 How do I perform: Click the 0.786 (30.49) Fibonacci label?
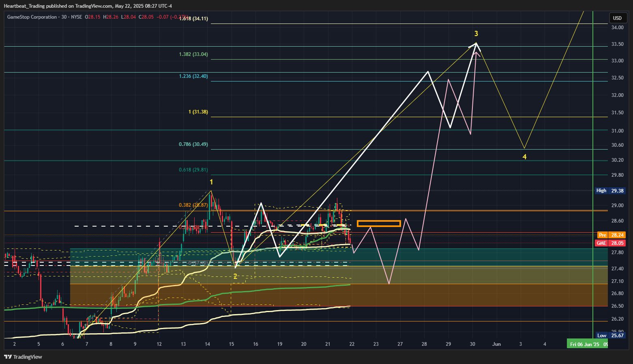click(x=193, y=144)
